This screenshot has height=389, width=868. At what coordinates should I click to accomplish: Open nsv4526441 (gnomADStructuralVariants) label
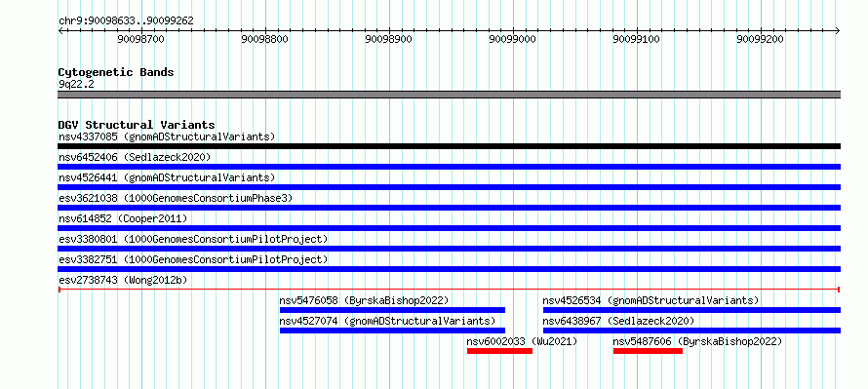pyautogui.click(x=167, y=177)
